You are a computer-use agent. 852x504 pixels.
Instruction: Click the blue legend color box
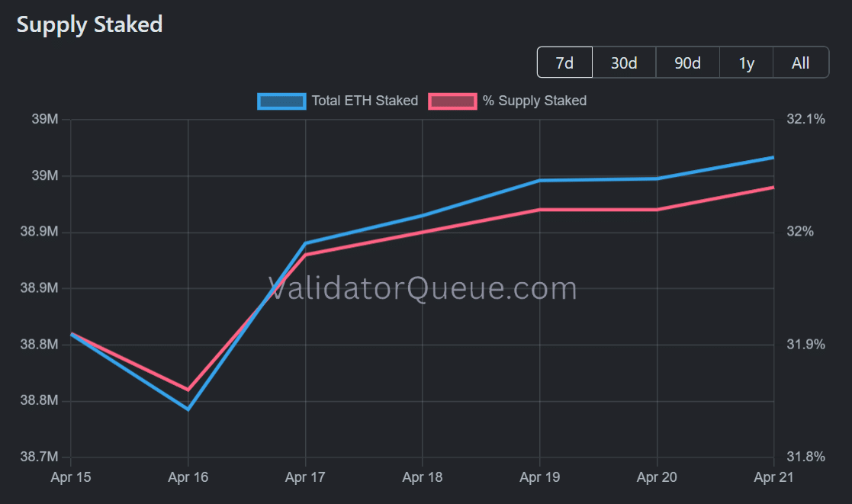[281, 101]
